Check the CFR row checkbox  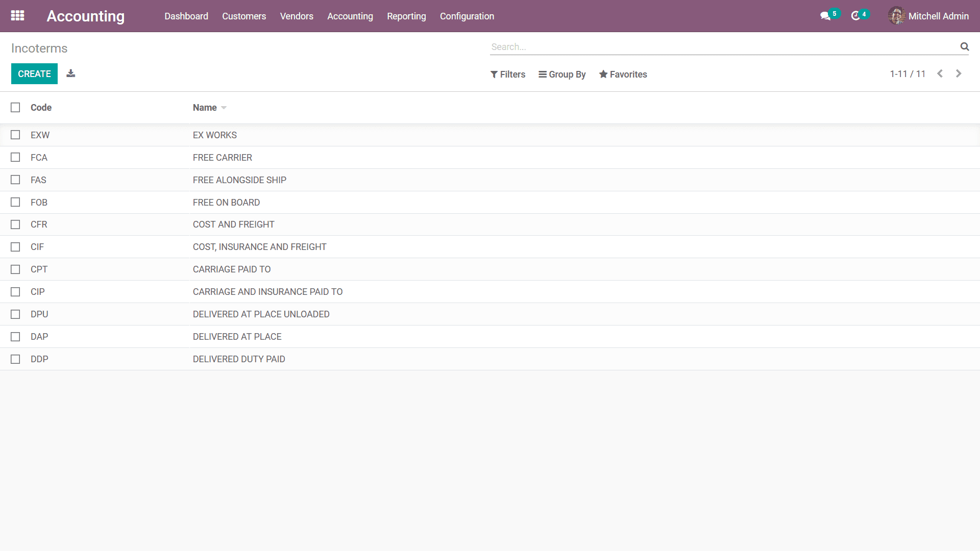tap(15, 224)
